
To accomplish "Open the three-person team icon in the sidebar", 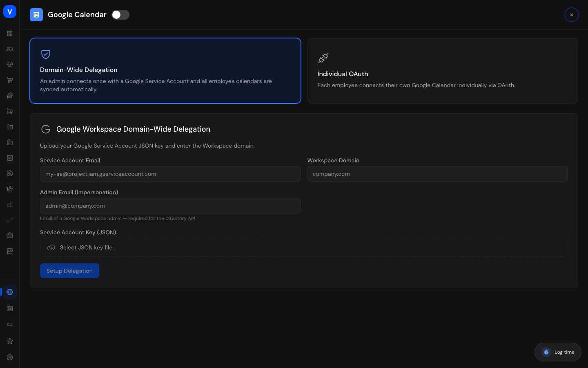I will pyautogui.click(x=10, y=65).
